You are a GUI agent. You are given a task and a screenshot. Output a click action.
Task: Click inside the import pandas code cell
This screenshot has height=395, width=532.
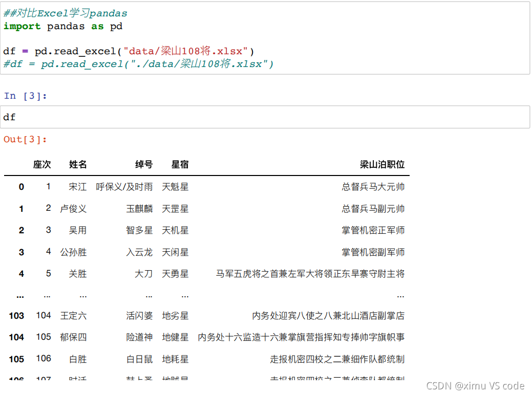tap(265, 38)
